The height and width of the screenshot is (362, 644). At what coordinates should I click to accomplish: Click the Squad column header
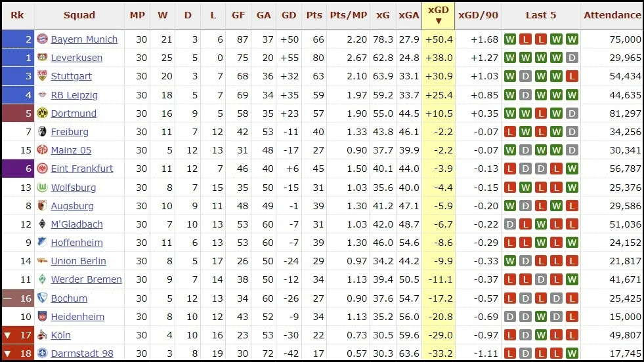79,15
